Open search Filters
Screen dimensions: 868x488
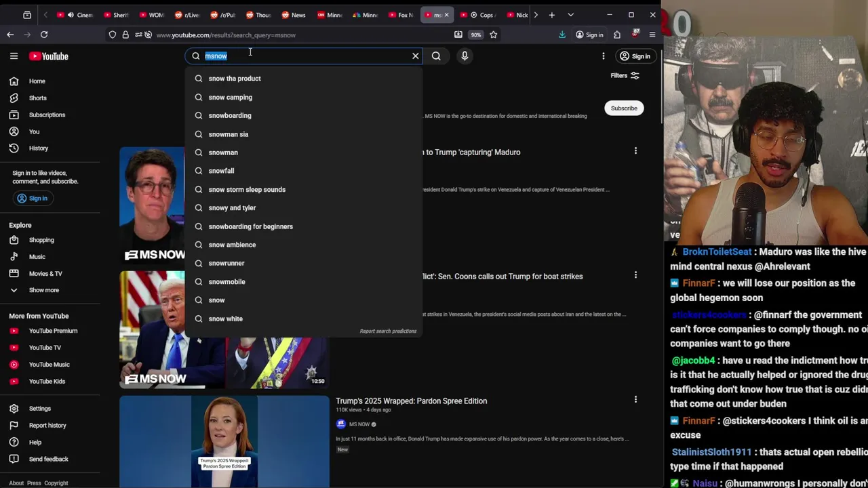click(x=625, y=75)
